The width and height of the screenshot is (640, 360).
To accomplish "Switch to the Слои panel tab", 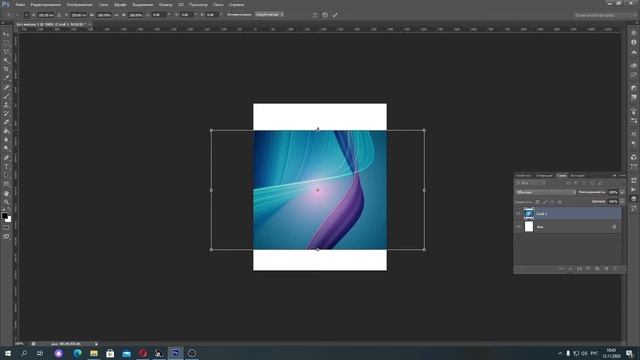I will point(562,176).
